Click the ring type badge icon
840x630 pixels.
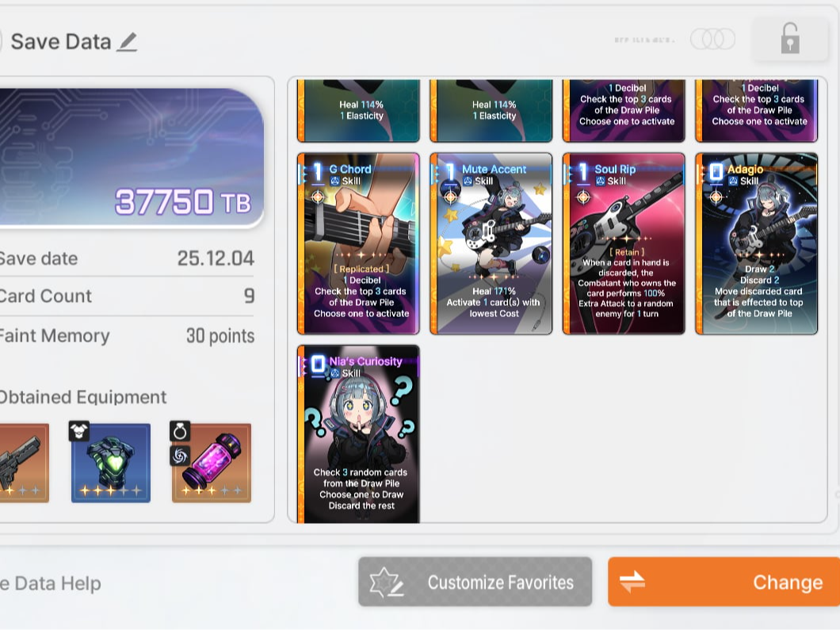(x=179, y=431)
